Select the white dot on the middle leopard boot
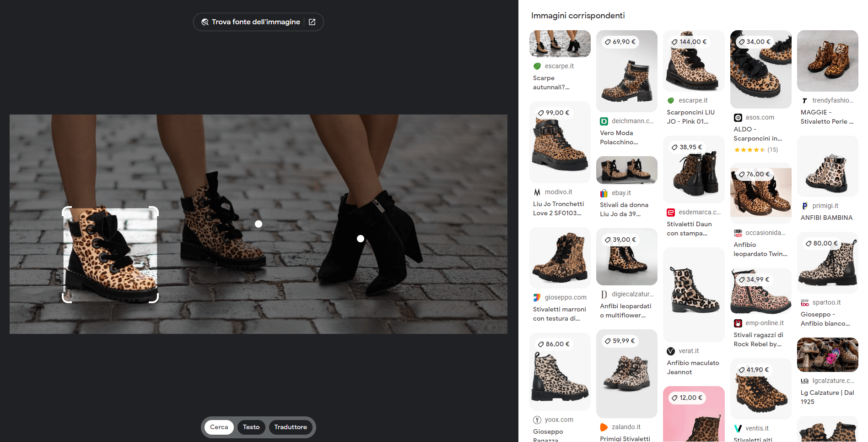Viewport: 868px width, 442px height. tap(259, 224)
